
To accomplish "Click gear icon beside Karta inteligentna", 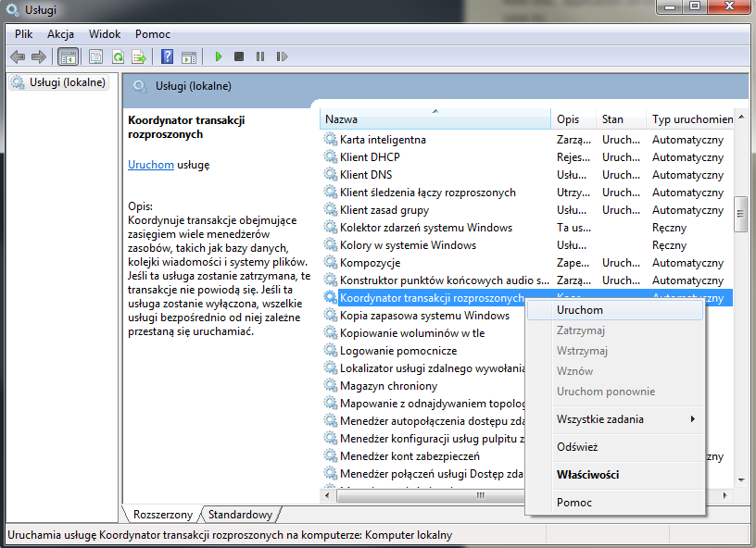I will pos(330,140).
